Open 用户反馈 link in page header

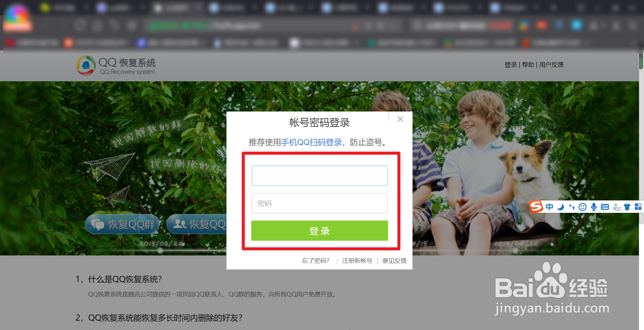551,65
